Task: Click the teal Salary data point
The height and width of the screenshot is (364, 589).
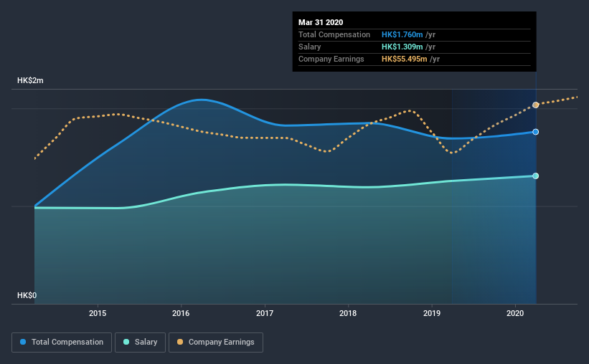Action: 536,176
